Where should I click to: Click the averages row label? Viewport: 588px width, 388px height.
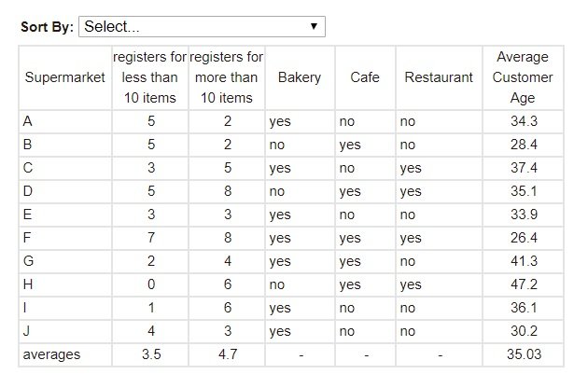pos(52,354)
